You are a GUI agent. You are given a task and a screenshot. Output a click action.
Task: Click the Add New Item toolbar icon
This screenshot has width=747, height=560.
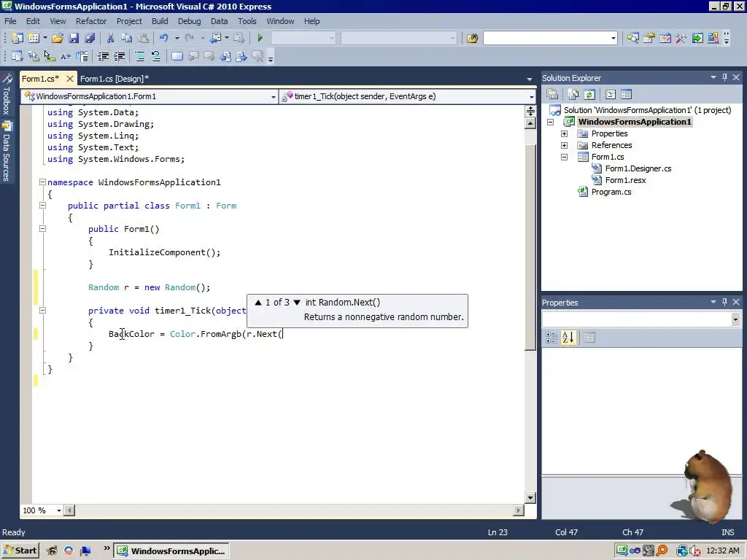(x=34, y=38)
